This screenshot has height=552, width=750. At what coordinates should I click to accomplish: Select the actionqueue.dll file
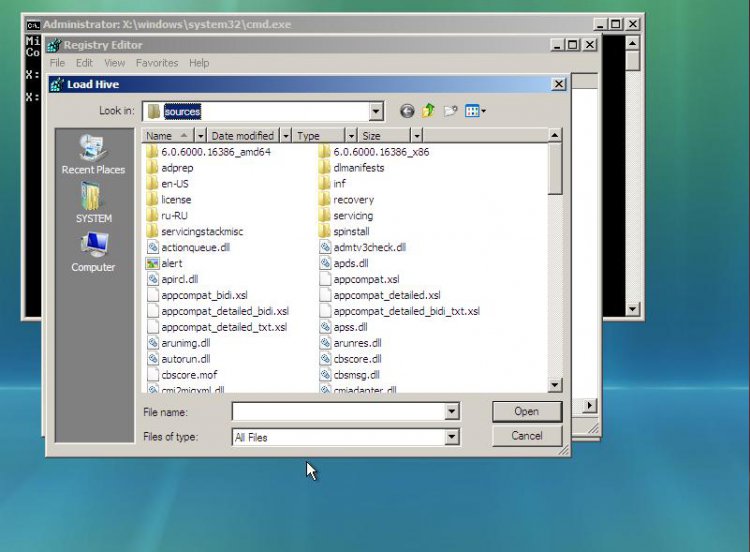(x=188, y=247)
